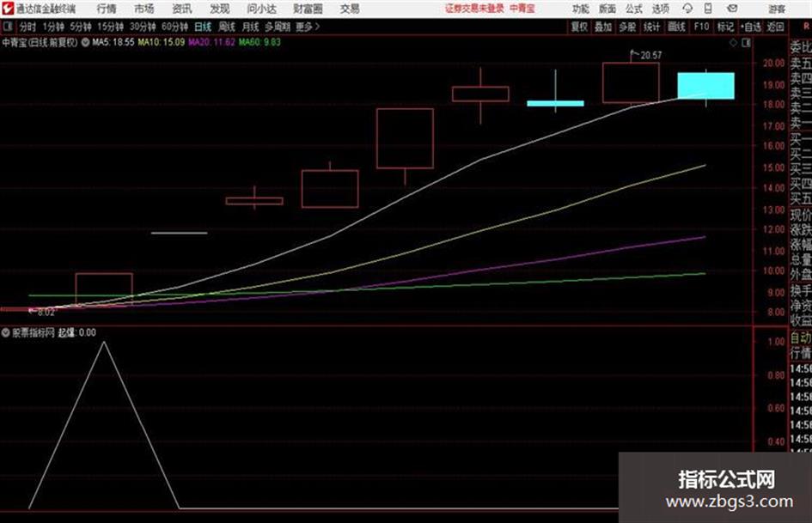Click the MA20: 11.62 indicator value
Screen dimensions: 812x523
point(211,42)
